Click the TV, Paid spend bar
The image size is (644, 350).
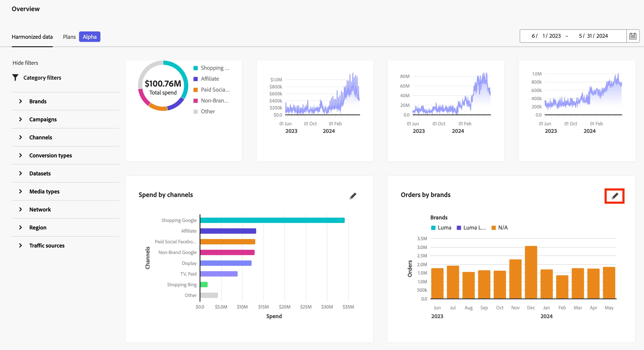coord(219,274)
